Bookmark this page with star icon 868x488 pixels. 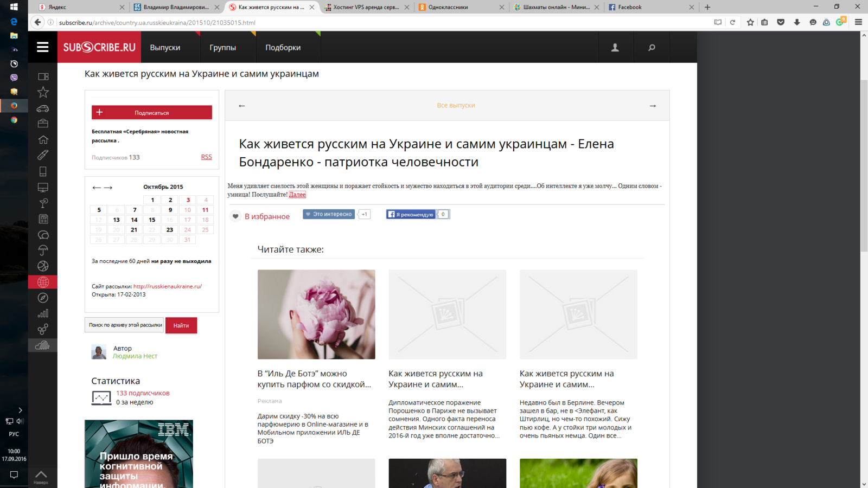(750, 22)
